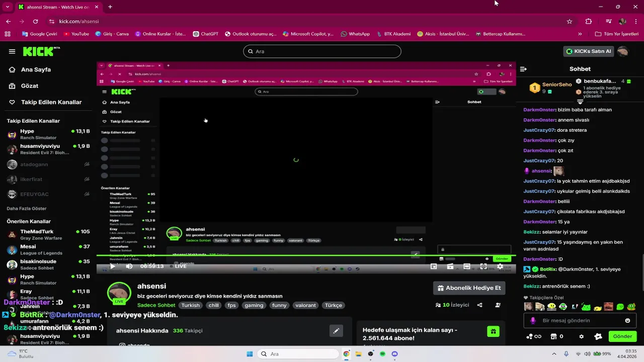Open recommended channel Mesai

[48, 250]
